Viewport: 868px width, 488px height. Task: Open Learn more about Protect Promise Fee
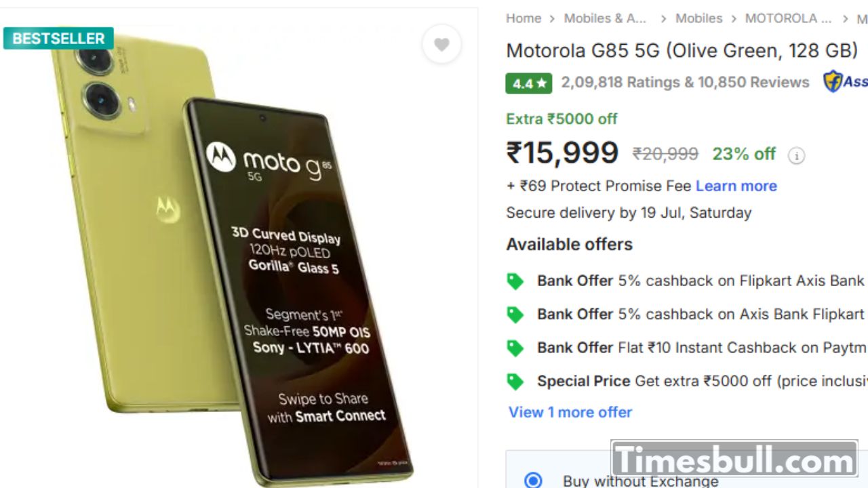[x=736, y=186]
